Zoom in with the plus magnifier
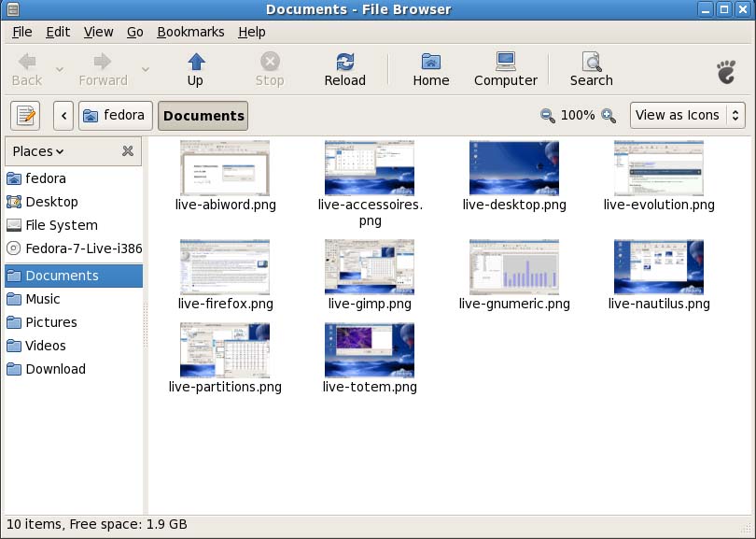Viewport: 756px width, 539px height. [609, 116]
